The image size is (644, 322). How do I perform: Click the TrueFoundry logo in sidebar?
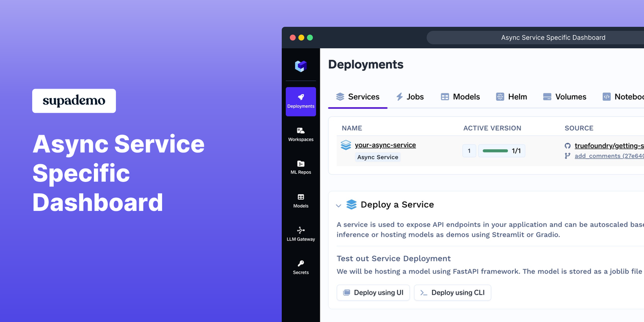pyautogui.click(x=301, y=66)
